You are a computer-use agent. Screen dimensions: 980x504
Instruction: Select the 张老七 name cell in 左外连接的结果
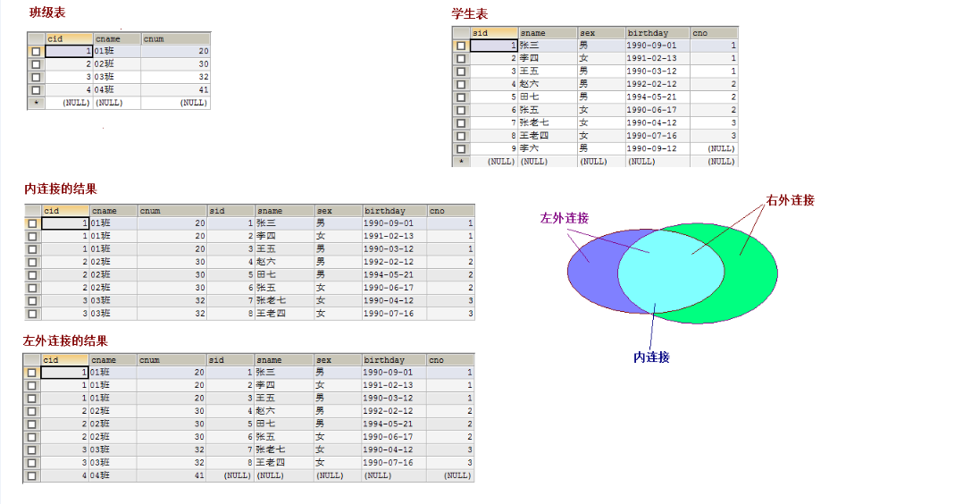[x=284, y=449]
